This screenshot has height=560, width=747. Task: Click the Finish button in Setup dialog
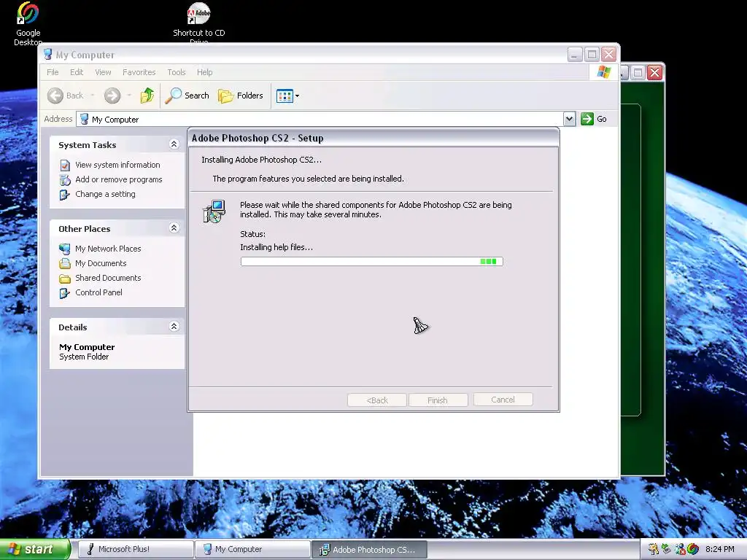pyautogui.click(x=438, y=400)
